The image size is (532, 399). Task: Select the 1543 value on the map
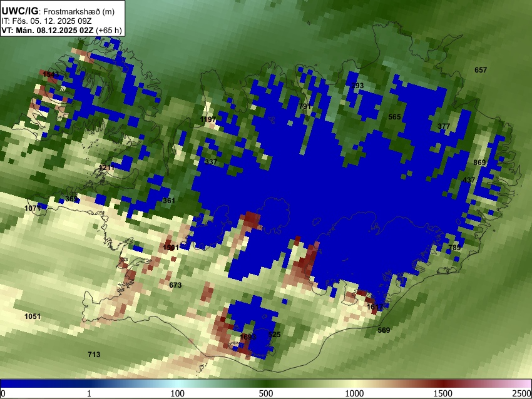tap(51, 74)
